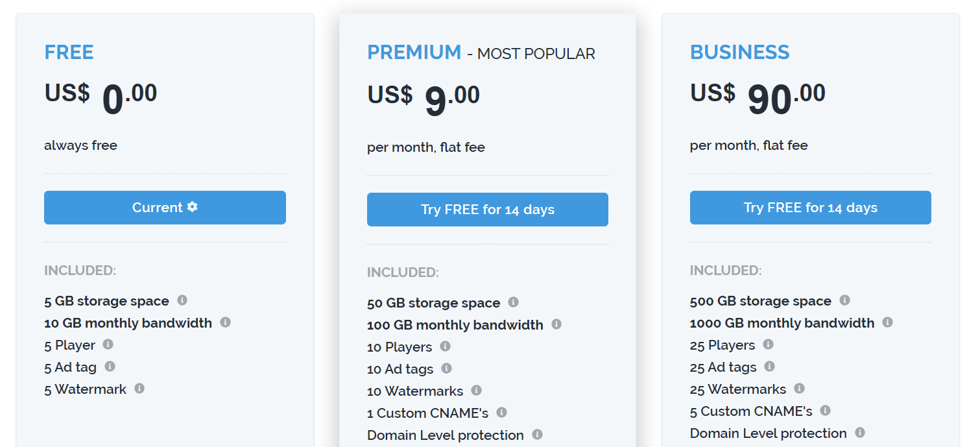Click info icon beside 1 Custom CNAME's

coord(501,413)
